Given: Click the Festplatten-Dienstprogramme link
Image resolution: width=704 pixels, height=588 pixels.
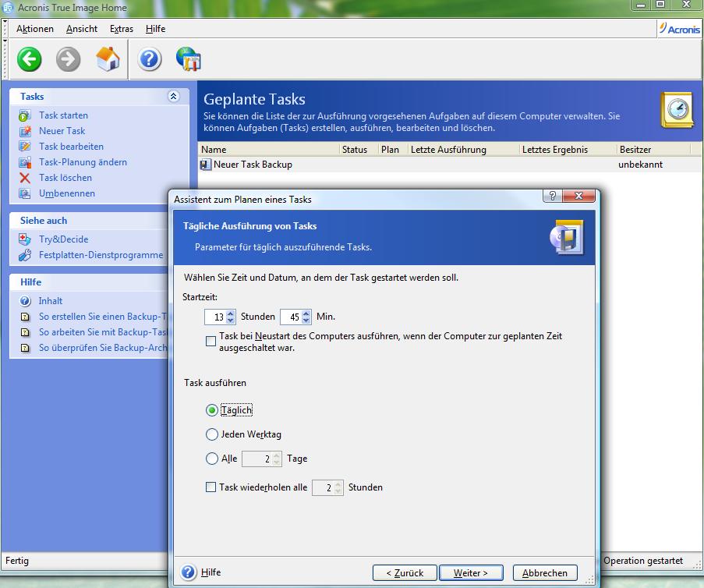Looking at the screenshot, I should click(x=101, y=255).
